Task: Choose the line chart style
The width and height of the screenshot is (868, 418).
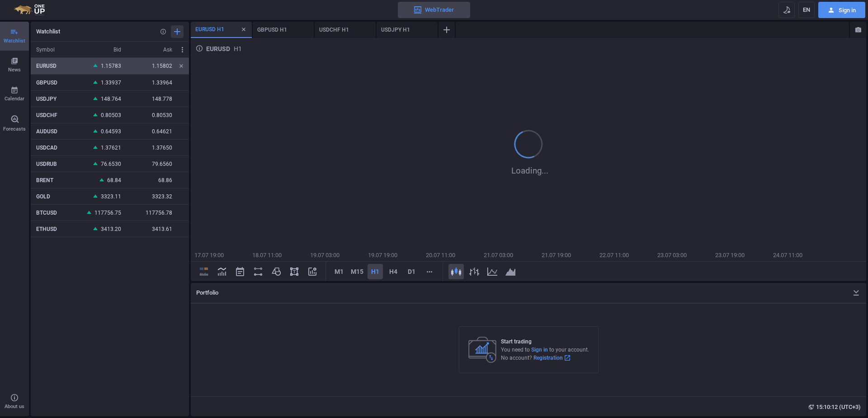Action: [492, 272]
